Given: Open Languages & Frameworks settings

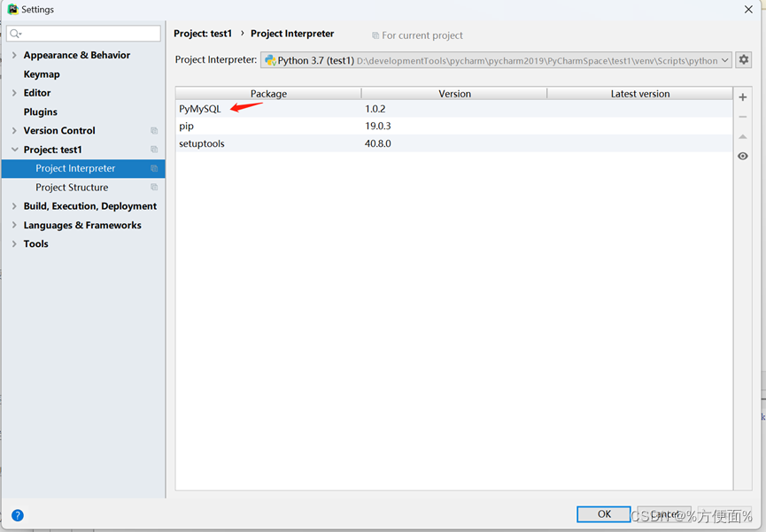Looking at the screenshot, I should 82,225.
